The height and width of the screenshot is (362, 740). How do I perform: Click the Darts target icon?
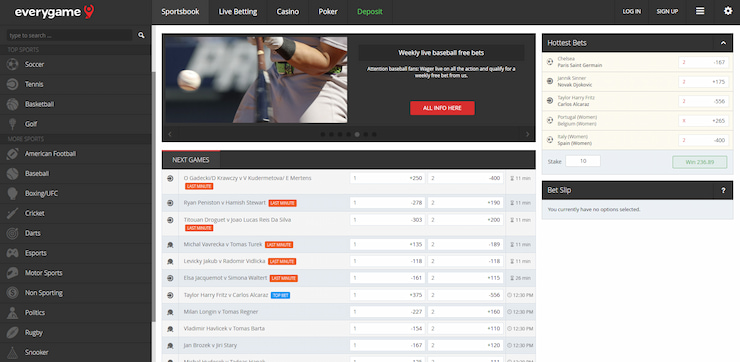(x=13, y=233)
